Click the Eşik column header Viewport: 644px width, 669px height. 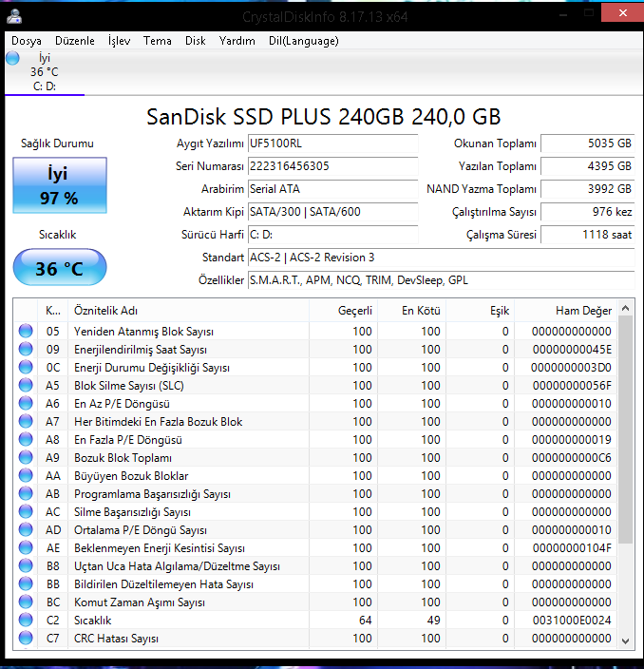tap(481, 310)
